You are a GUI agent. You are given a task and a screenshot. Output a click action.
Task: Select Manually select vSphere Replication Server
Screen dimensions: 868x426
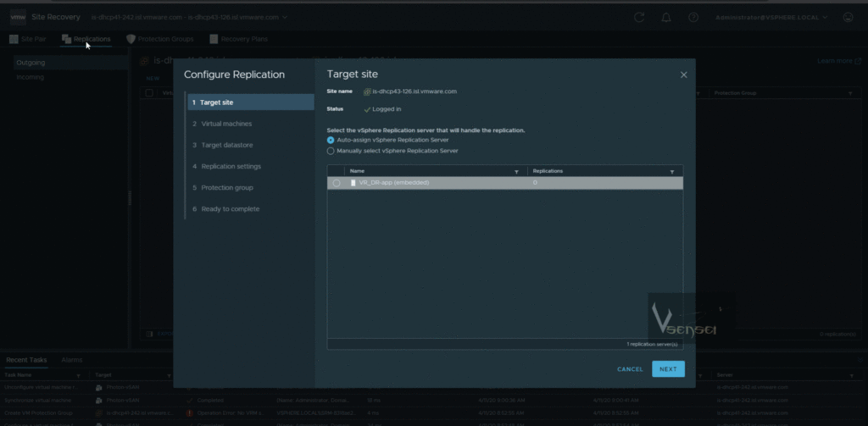pos(331,151)
